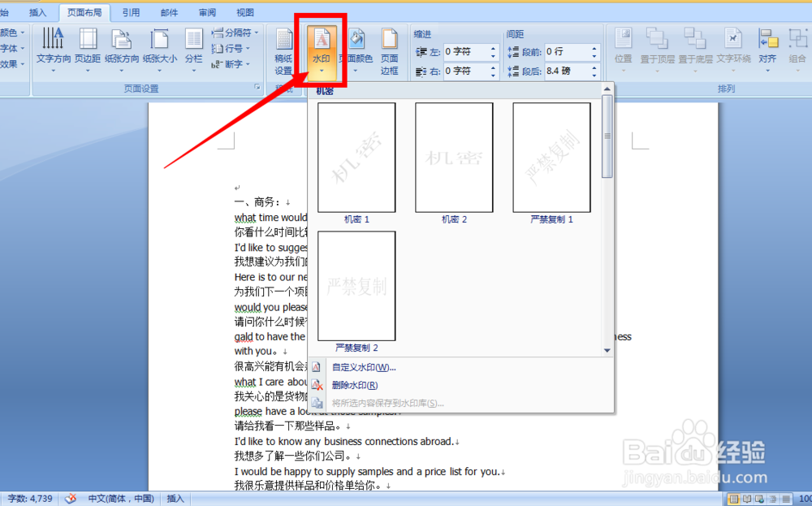Switch to the 页面布局 tab
812x506 pixels.
point(84,12)
